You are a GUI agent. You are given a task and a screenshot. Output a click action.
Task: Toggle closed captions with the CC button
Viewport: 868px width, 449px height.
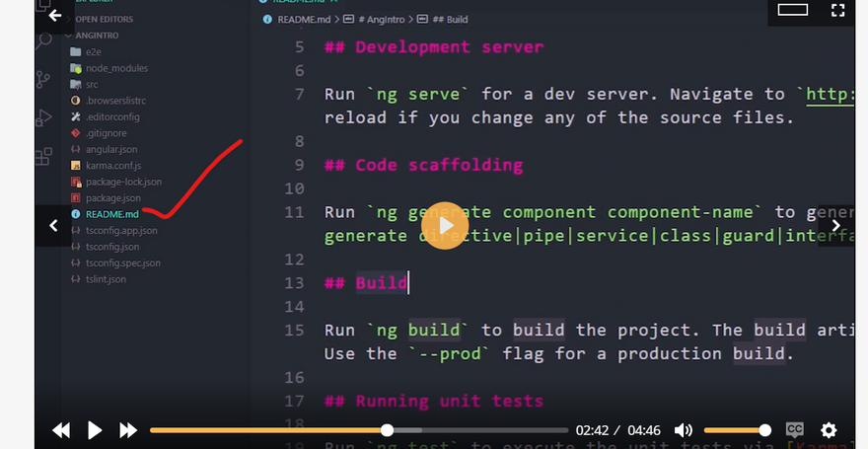click(794, 430)
